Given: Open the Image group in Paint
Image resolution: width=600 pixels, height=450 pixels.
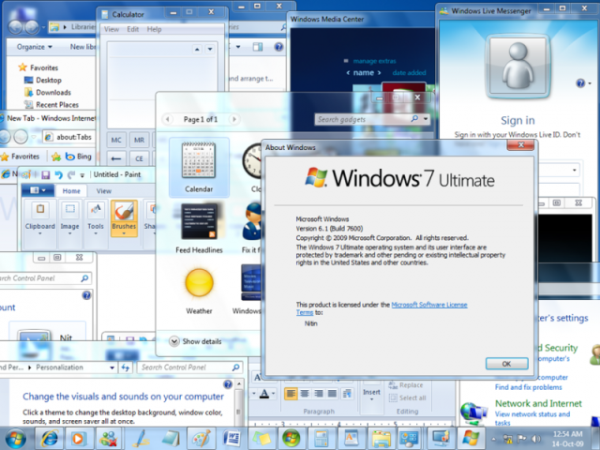Looking at the screenshot, I should click(x=70, y=218).
